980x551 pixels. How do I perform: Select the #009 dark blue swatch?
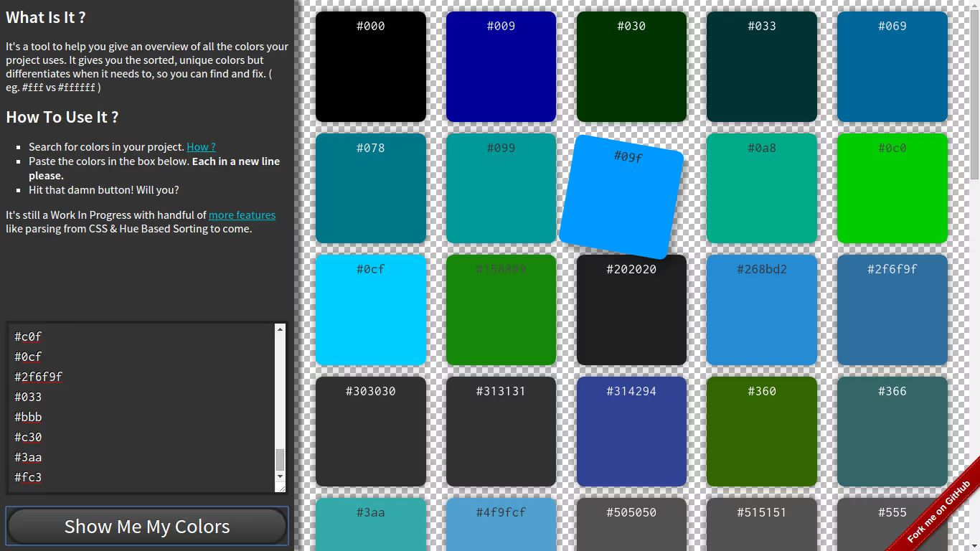coord(501,67)
